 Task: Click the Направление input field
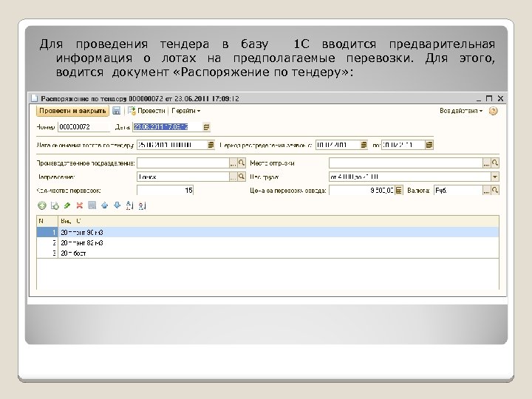click(183, 177)
